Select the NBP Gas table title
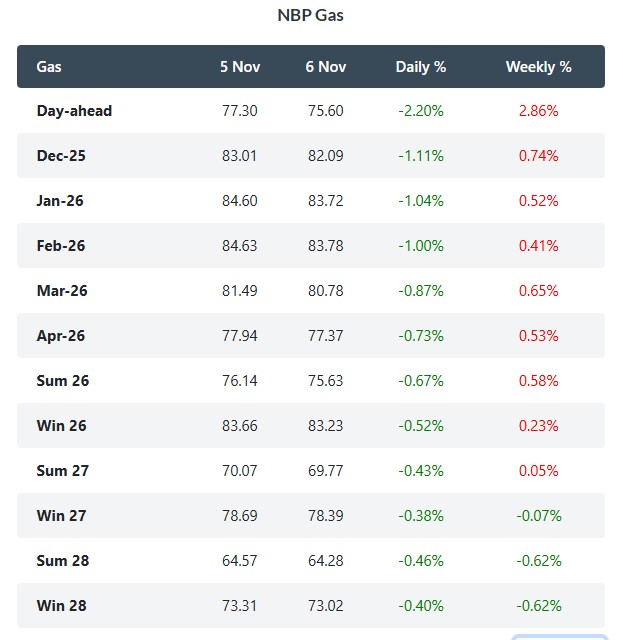Image resolution: width=623 pixels, height=640 pixels. coord(311,16)
